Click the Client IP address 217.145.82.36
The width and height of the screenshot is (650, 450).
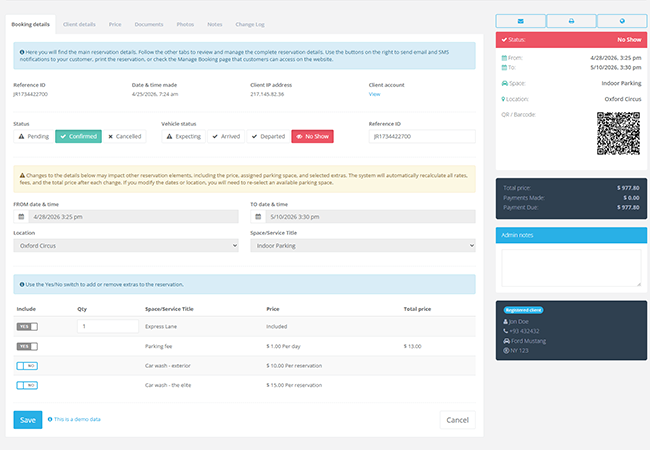(x=267, y=94)
